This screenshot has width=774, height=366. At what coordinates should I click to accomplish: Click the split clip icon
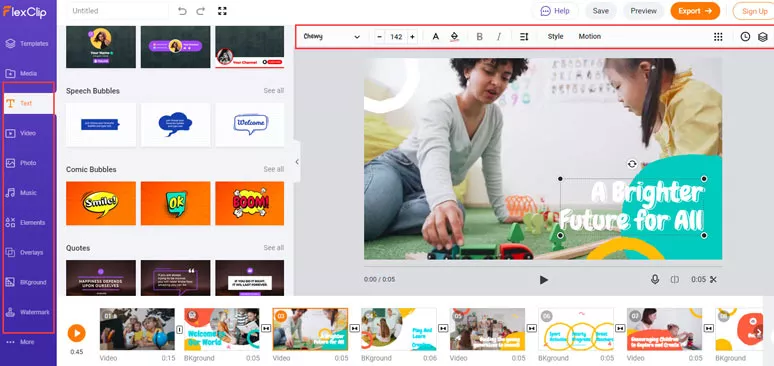click(675, 280)
